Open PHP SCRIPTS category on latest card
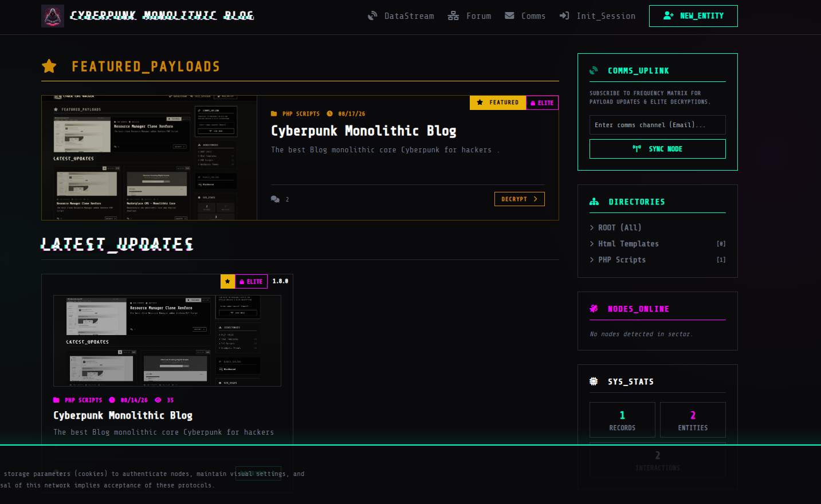Viewport: 821px width, 504px height. pos(78,400)
